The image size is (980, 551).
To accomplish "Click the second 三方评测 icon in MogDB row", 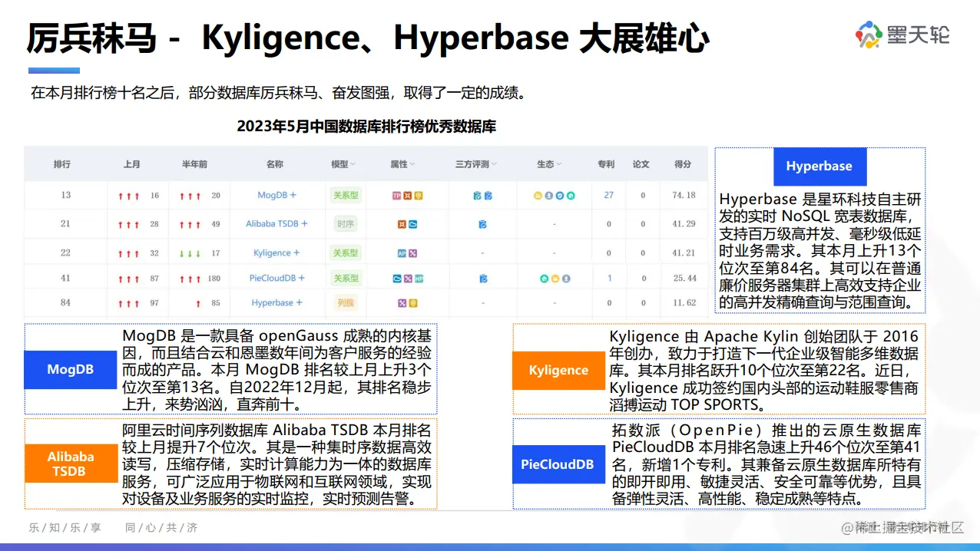I will coord(488,196).
